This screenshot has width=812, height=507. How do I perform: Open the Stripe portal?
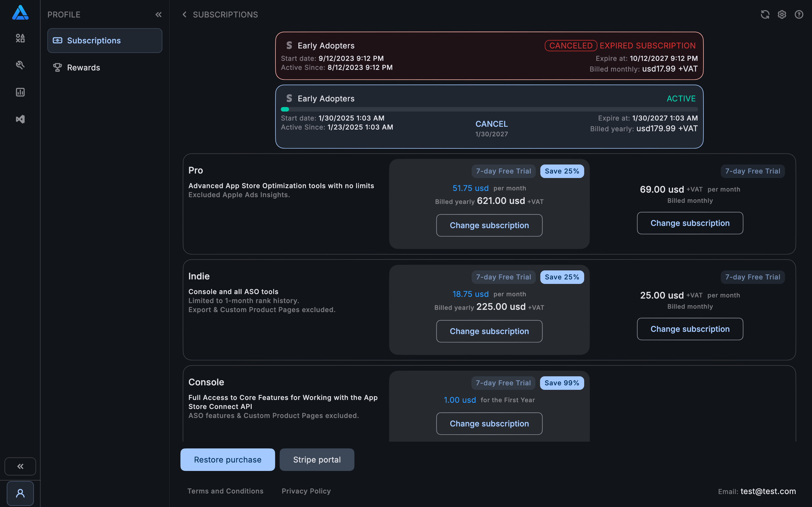tap(317, 459)
